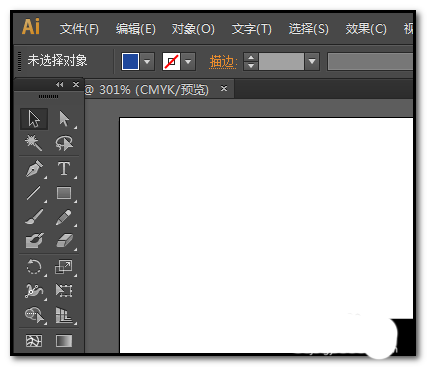Select the Pen tool
Viewport: 427px width, 367px height.
(x=34, y=169)
